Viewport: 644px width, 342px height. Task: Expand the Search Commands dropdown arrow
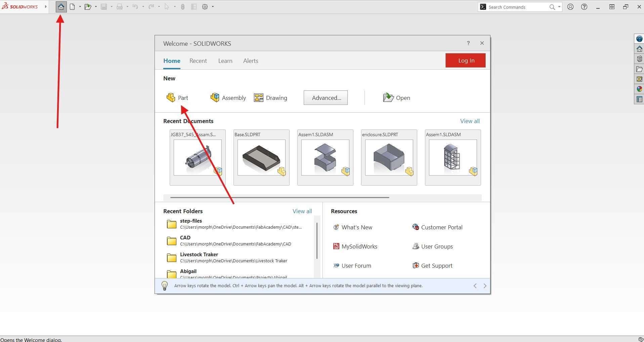point(559,7)
